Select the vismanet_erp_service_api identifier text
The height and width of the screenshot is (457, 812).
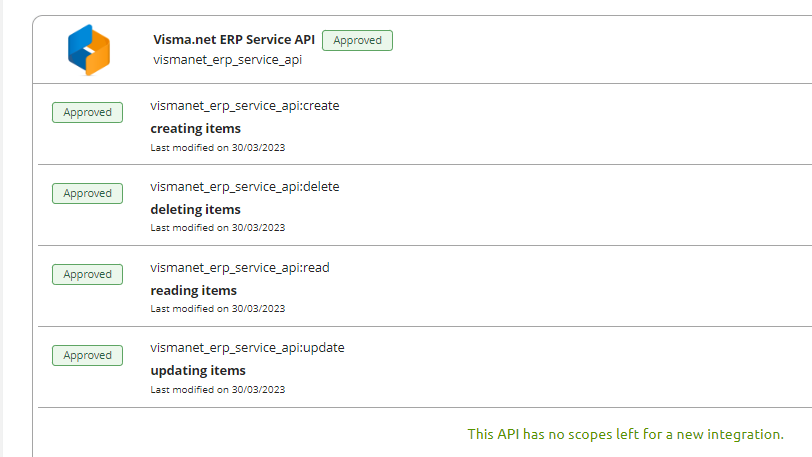pyautogui.click(x=227, y=60)
